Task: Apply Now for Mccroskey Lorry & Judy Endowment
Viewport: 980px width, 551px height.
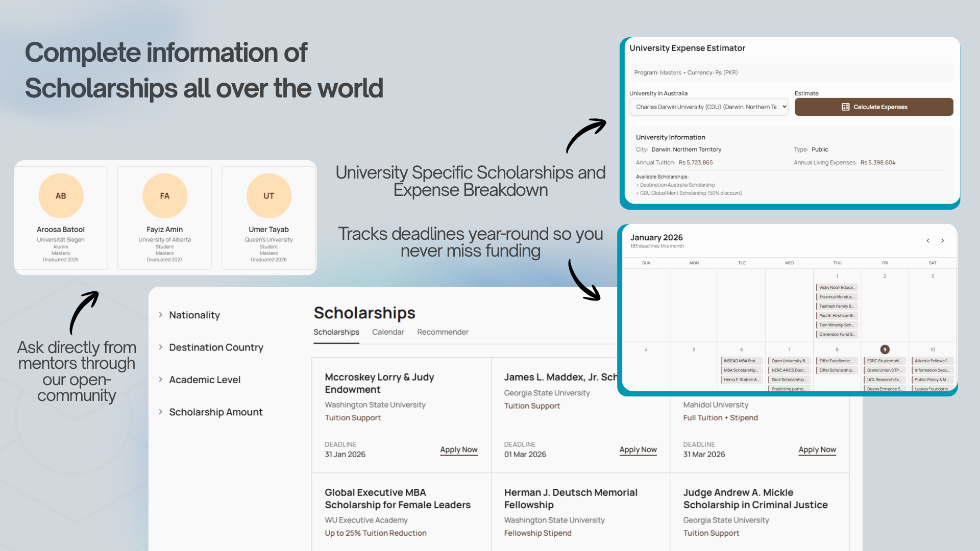Action: tap(458, 450)
